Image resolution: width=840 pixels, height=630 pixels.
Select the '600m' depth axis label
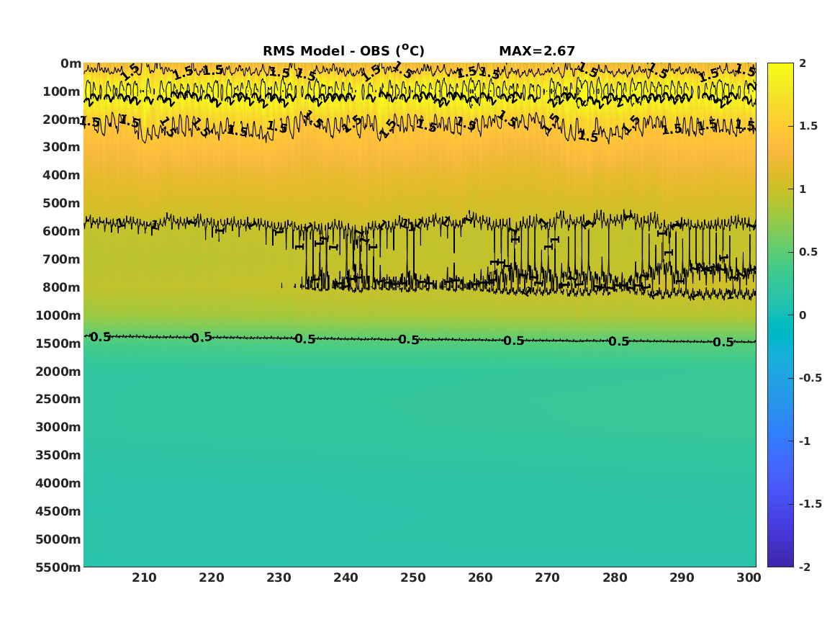pos(62,231)
